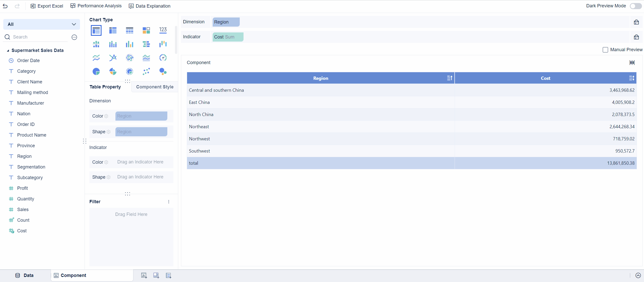Select the radar chart type
Viewport: 644px width, 282px height.
(x=129, y=58)
